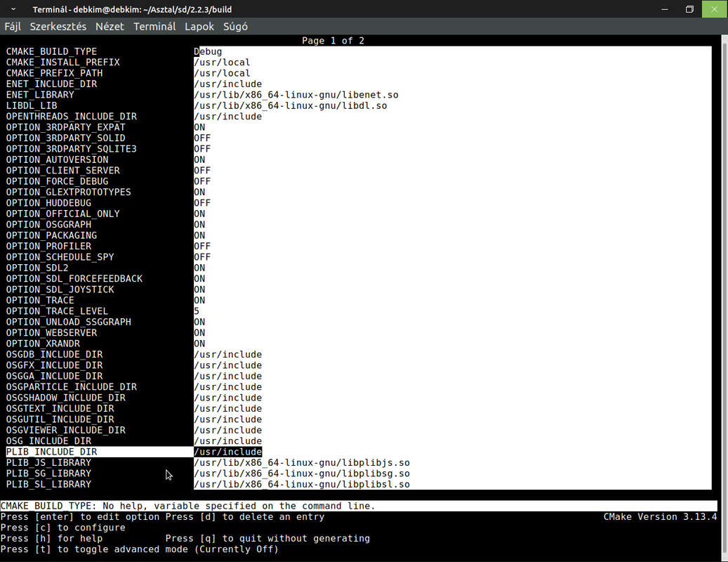Toggle the OPTION_CLIENT_SERVER OFF value

202,171
